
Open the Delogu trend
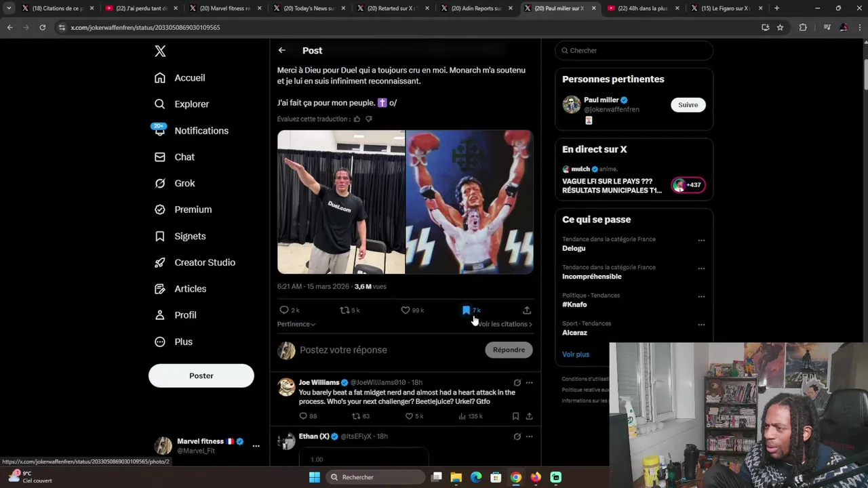coord(574,249)
